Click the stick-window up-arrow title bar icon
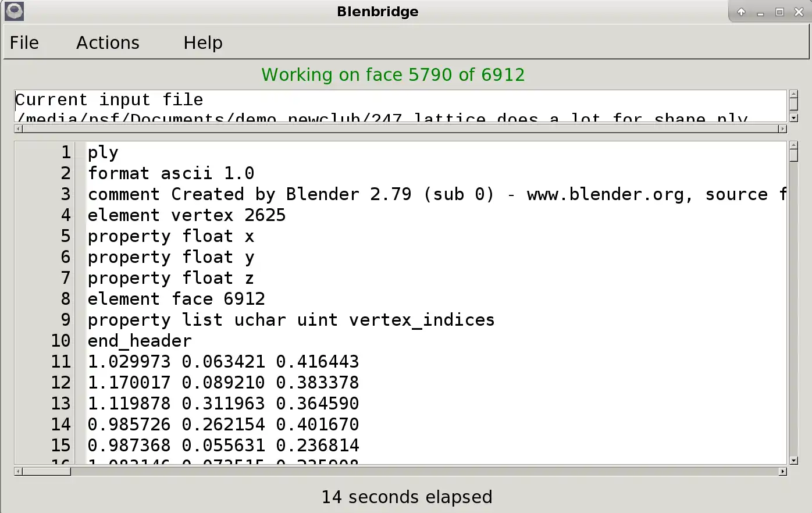The width and height of the screenshot is (812, 513). [x=741, y=12]
